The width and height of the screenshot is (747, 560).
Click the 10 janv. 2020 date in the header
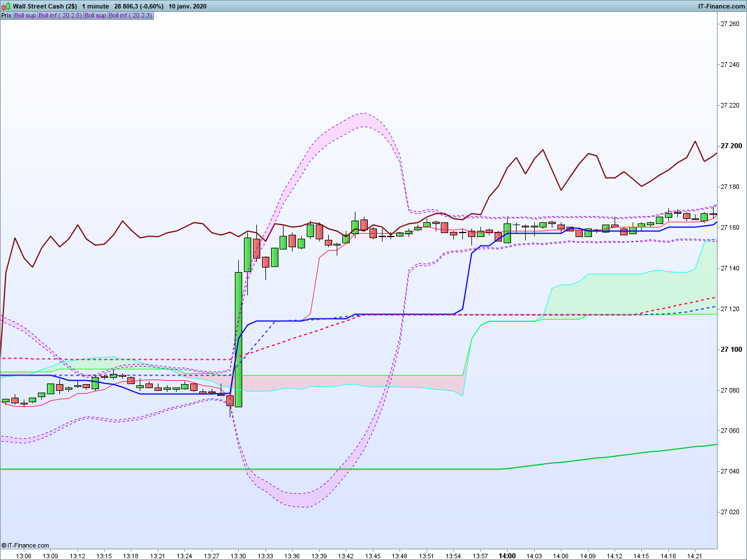(187, 6)
